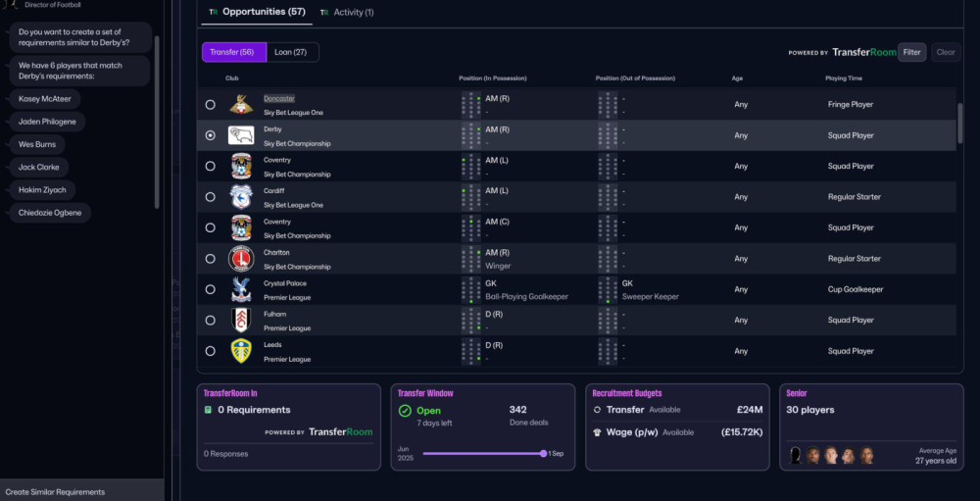The image size is (980, 501).
Task: Click the Crystal Palace club crest
Action: point(241,289)
